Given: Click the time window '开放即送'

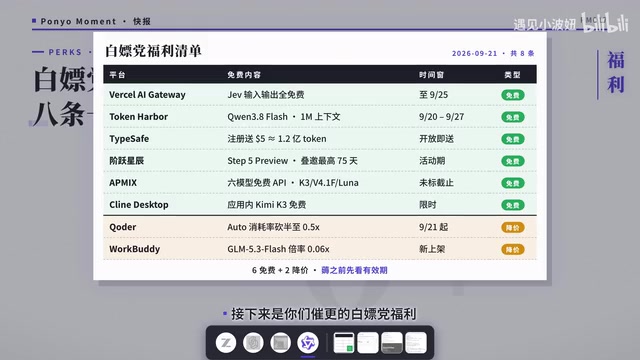Looking at the screenshot, I should click(436, 139).
